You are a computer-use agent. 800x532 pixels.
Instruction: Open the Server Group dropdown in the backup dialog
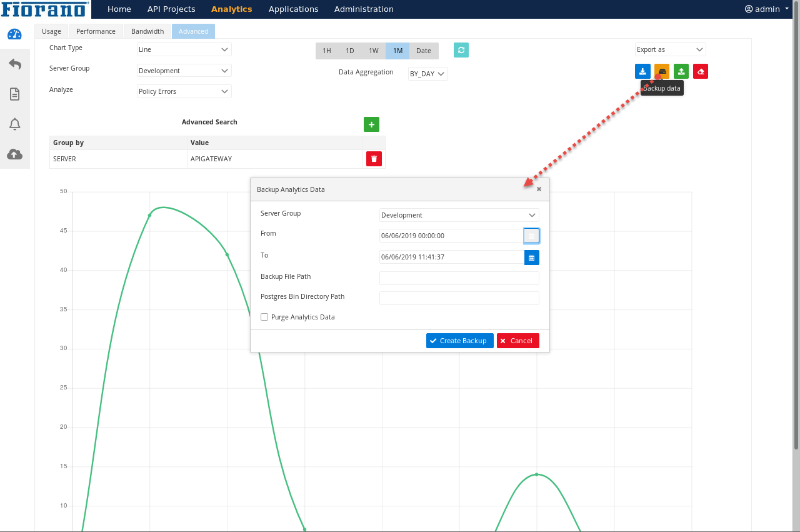click(459, 215)
